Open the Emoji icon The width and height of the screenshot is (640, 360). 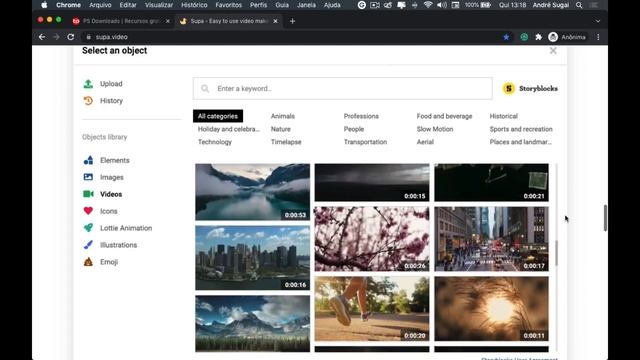click(x=88, y=262)
